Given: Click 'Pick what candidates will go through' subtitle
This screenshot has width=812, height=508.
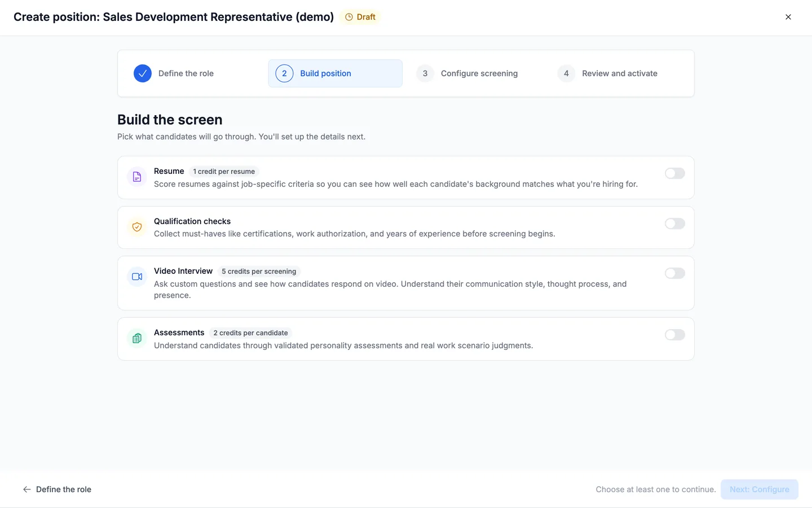Looking at the screenshot, I should coord(241,137).
